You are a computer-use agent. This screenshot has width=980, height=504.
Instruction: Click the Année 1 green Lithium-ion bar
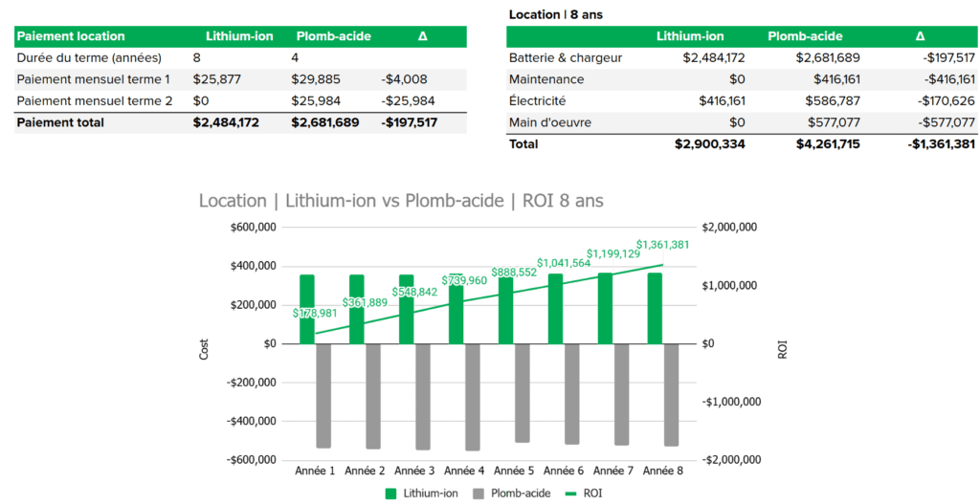[307, 308]
